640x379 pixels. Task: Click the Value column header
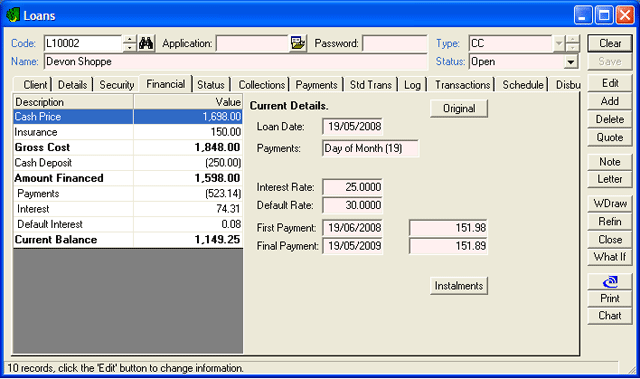click(188, 102)
